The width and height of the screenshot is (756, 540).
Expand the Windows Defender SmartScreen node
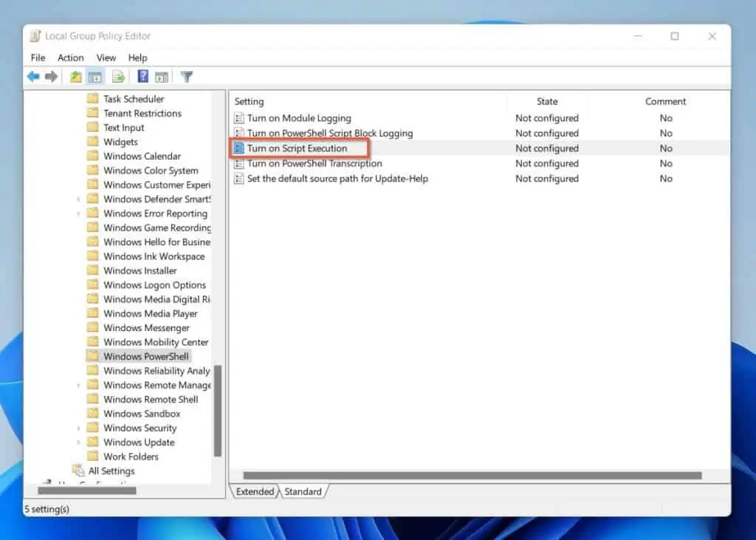78,199
